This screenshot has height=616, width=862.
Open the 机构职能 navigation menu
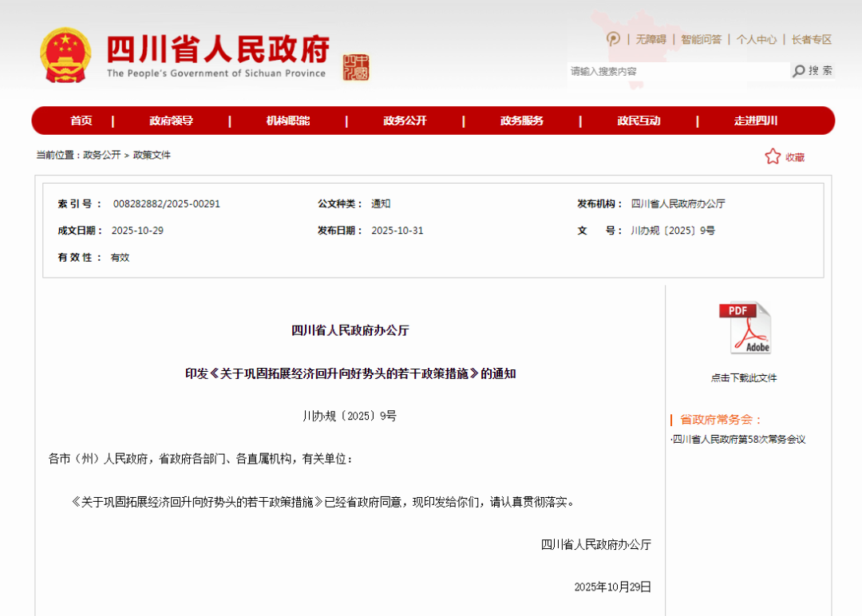pos(287,120)
